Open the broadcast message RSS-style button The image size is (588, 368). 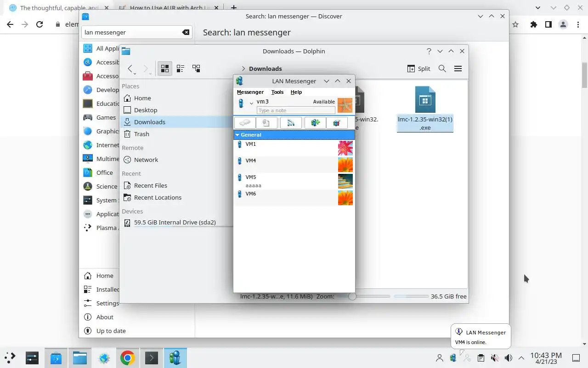[291, 123]
